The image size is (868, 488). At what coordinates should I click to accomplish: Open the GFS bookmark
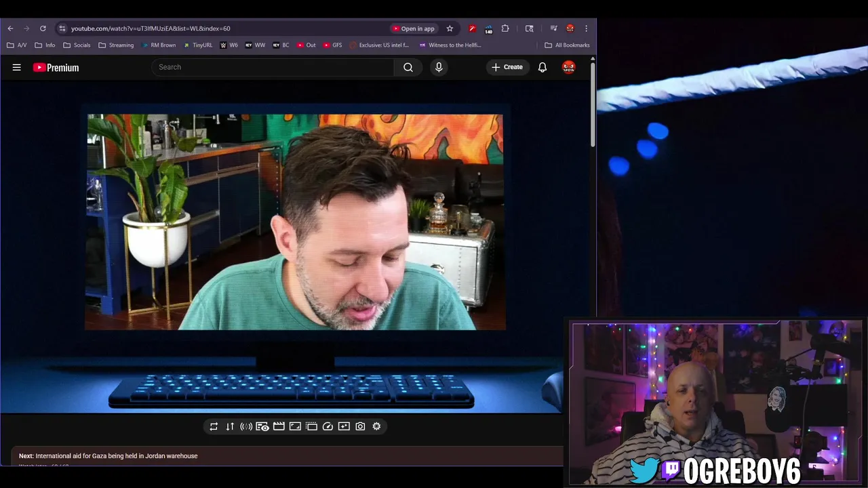point(332,45)
